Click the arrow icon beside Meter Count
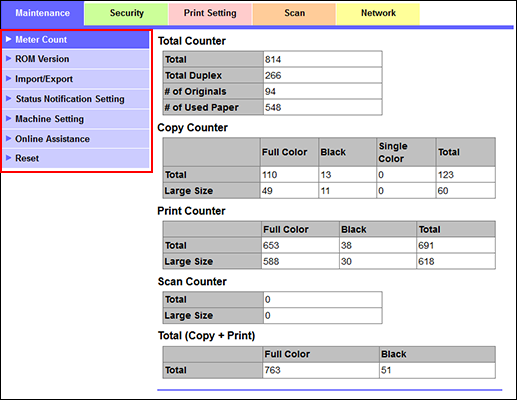This screenshot has height=400, width=517. click(x=9, y=39)
